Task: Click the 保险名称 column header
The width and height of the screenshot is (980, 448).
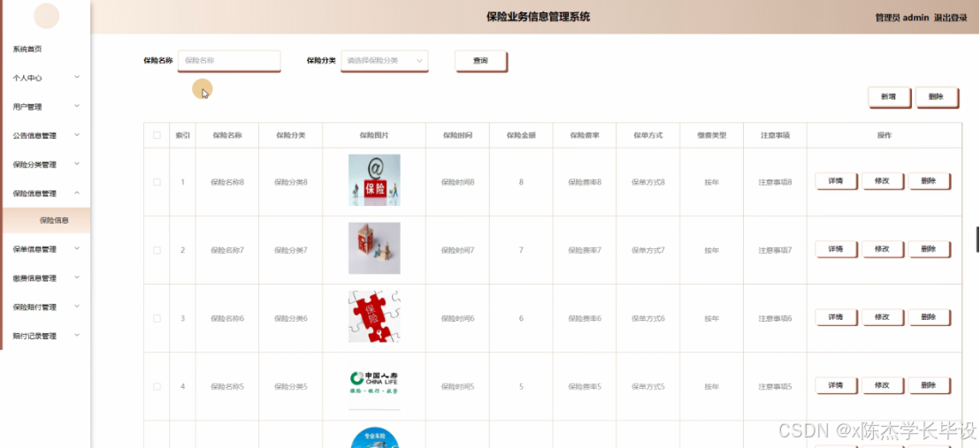Action: coord(227,135)
